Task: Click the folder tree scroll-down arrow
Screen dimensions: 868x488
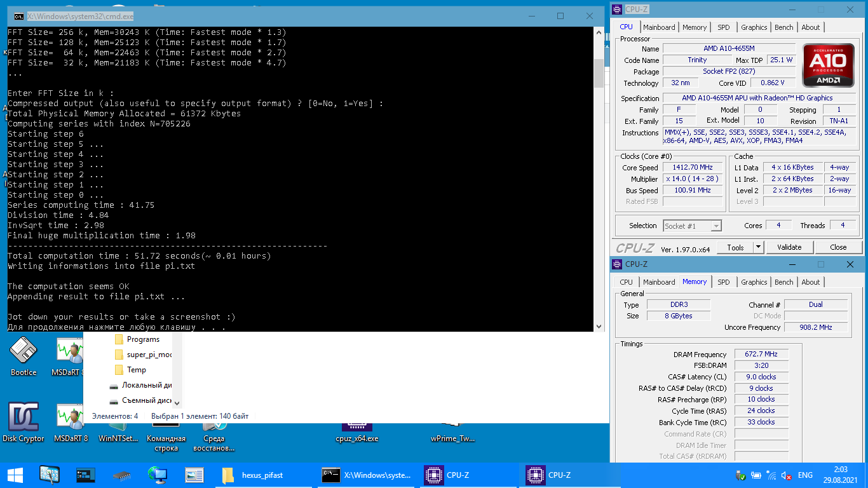Action: point(177,403)
